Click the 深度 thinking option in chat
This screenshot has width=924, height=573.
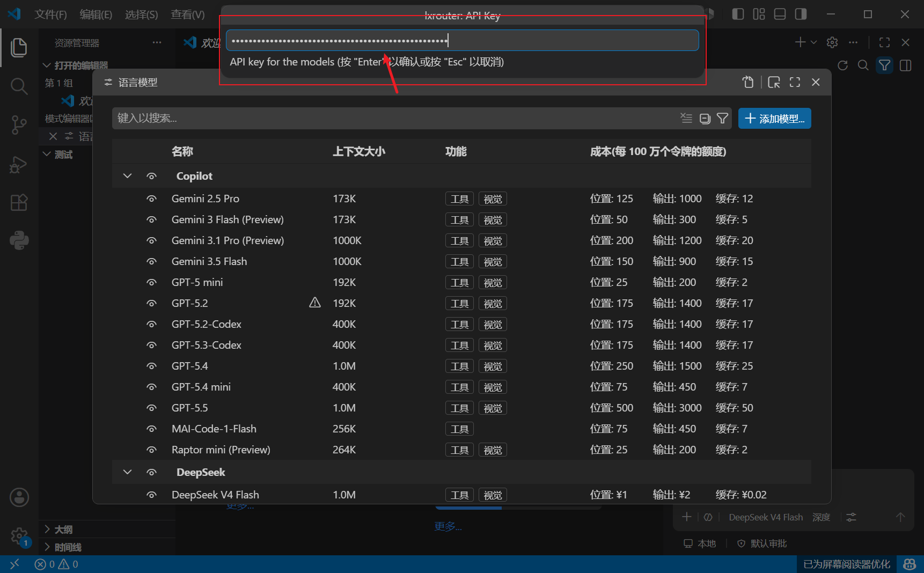click(x=821, y=517)
